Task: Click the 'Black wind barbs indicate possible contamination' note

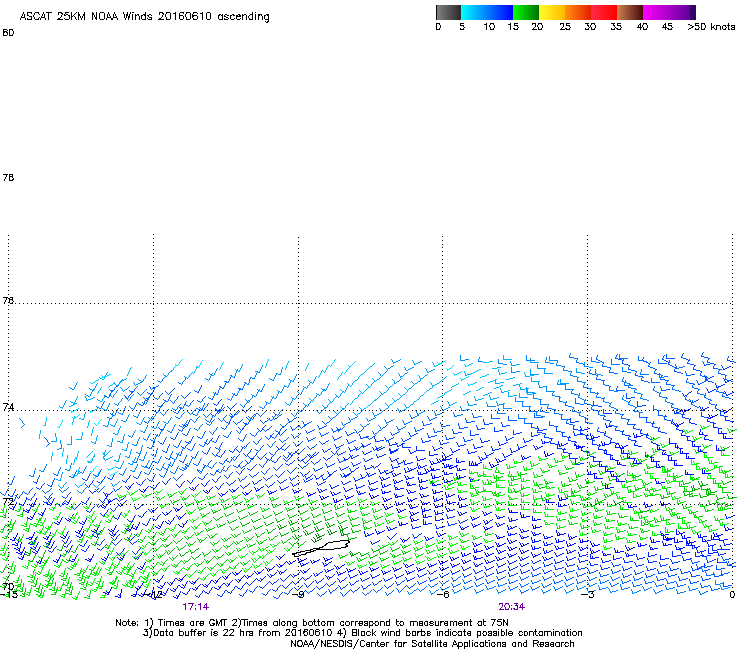Action: [467, 633]
